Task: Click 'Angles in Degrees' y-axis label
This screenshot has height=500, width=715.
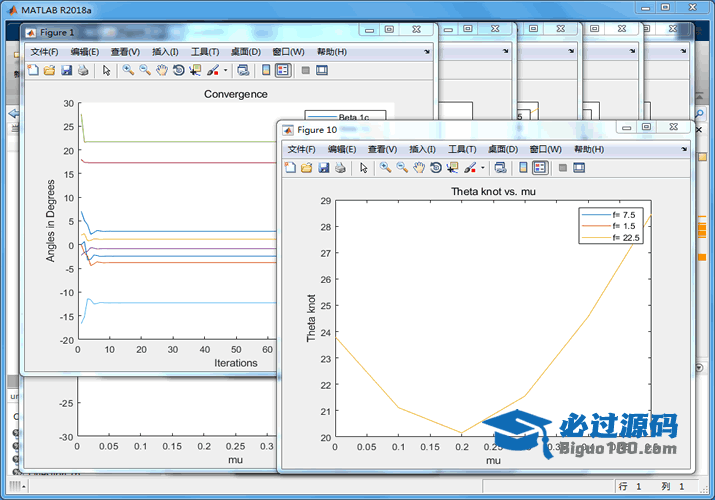Action: [x=50, y=221]
